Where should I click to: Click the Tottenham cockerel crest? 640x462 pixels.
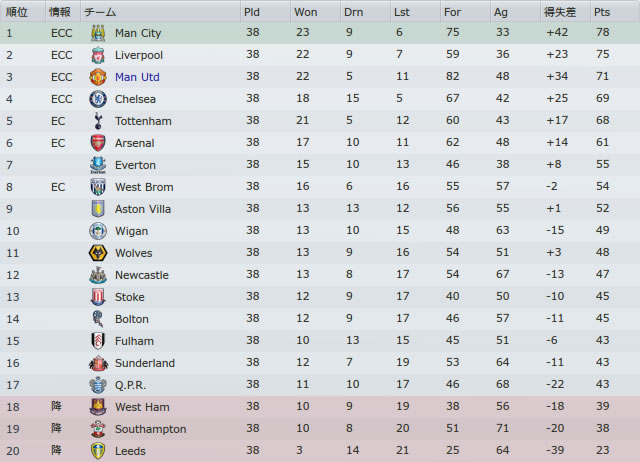tap(98, 121)
